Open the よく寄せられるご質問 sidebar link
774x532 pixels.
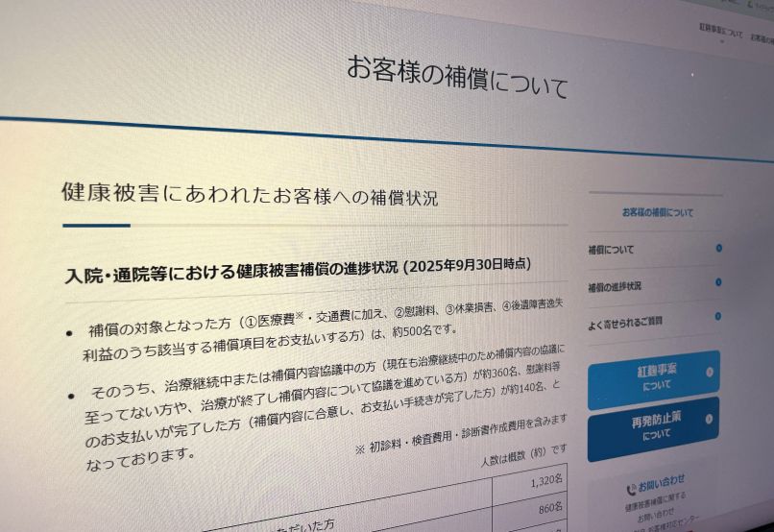pyautogui.click(x=625, y=320)
